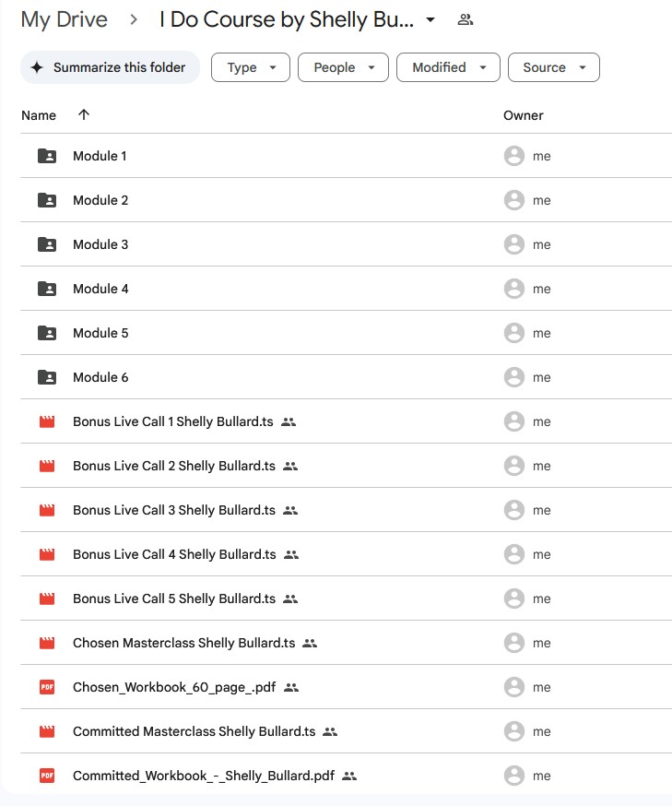
Task: Click the video icon for Bonus Live Call 5
Action: 47,599
